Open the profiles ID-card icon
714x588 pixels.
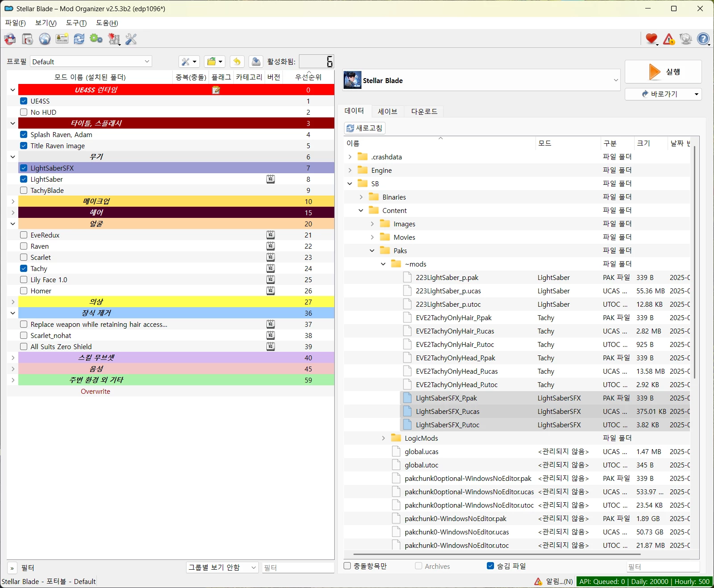(62, 39)
